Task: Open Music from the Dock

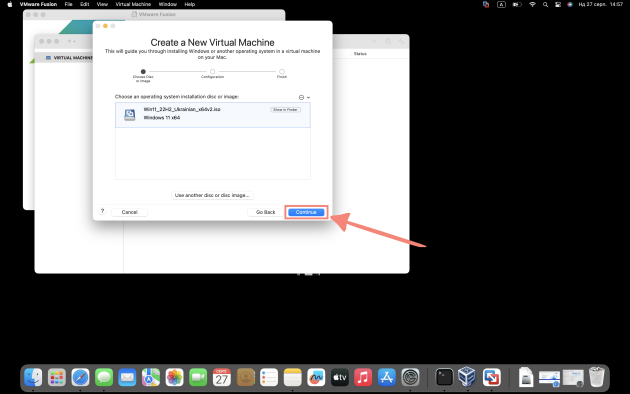Action: tap(363, 378)
